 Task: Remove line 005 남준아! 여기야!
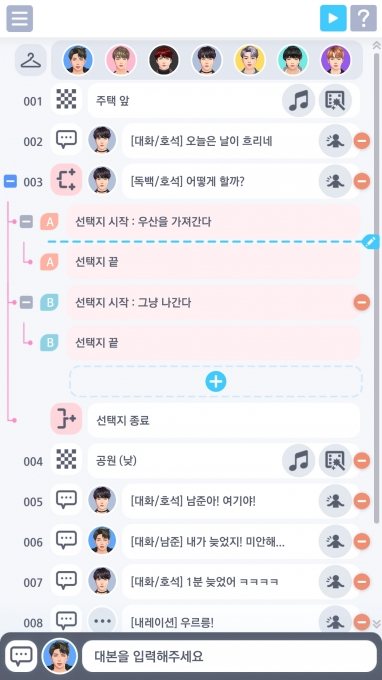pos(362,501)
